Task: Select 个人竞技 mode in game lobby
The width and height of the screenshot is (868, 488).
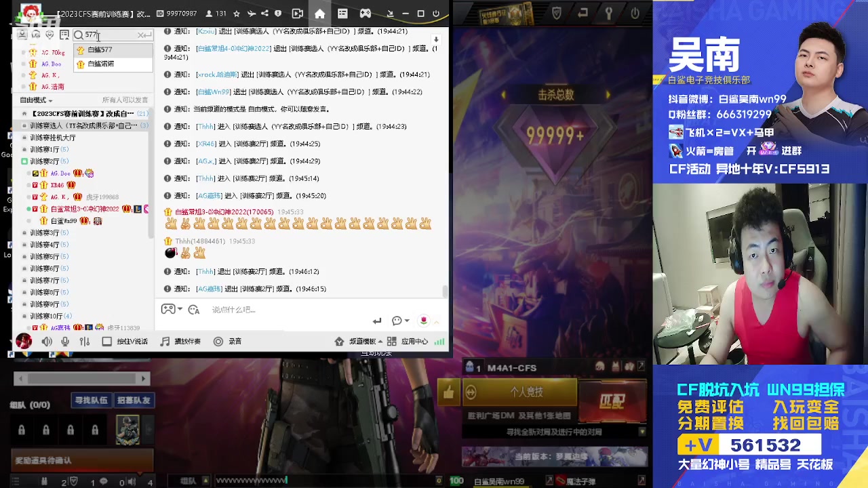Action: [520, 392]
